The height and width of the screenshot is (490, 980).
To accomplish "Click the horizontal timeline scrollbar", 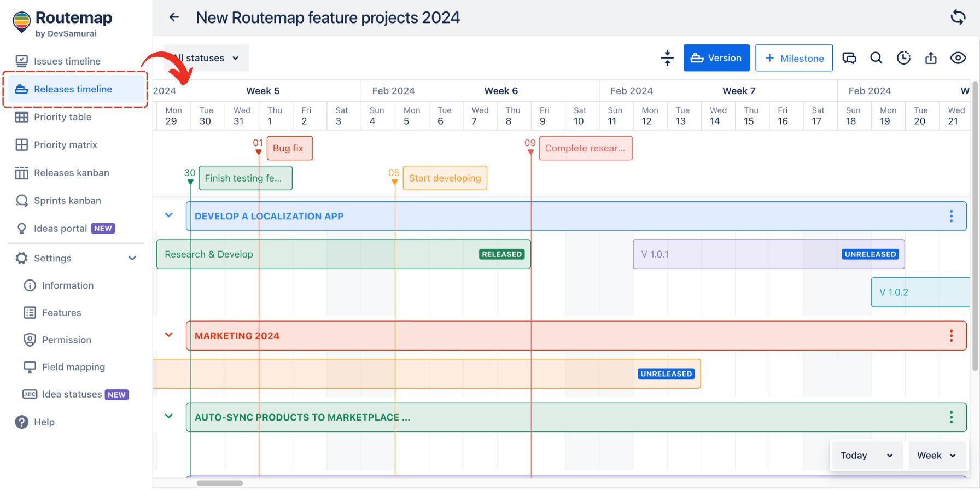I will click(220, 483).
